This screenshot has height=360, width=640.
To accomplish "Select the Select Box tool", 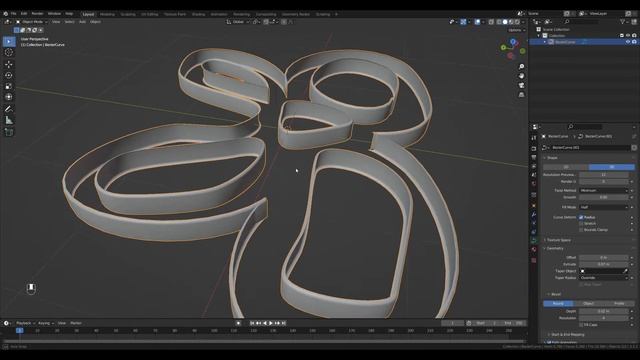I will click(x=9, y=41).
